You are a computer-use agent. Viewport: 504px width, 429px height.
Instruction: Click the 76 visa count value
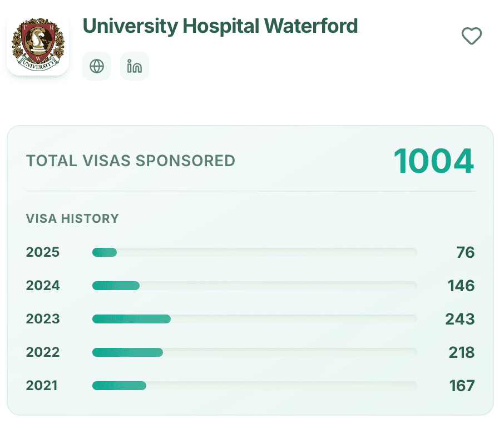pos(465,252)
